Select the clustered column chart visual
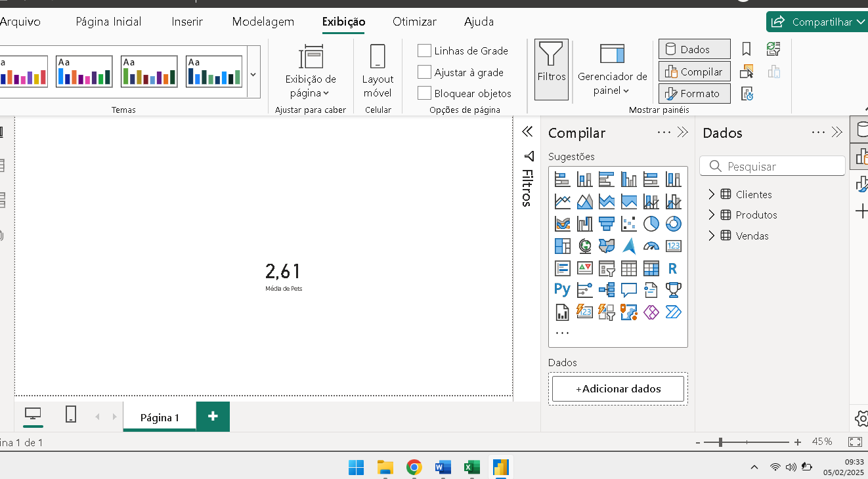Image resolution: width=868 pixels, height=479 pixels. tap(629, 179)
